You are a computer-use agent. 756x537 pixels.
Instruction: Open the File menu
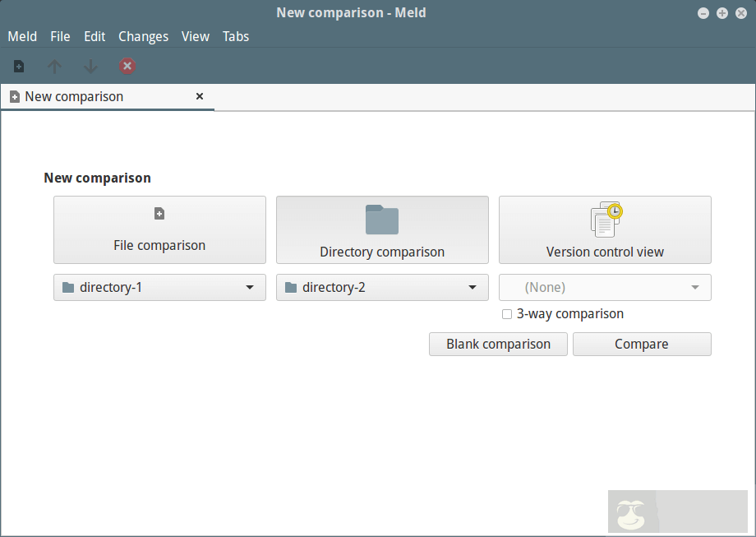(60, 36)
